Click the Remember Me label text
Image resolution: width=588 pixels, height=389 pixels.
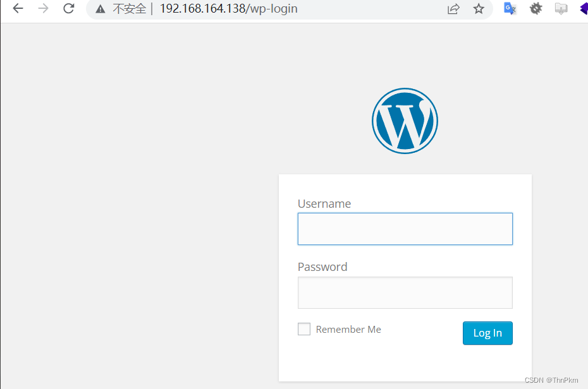348,330
